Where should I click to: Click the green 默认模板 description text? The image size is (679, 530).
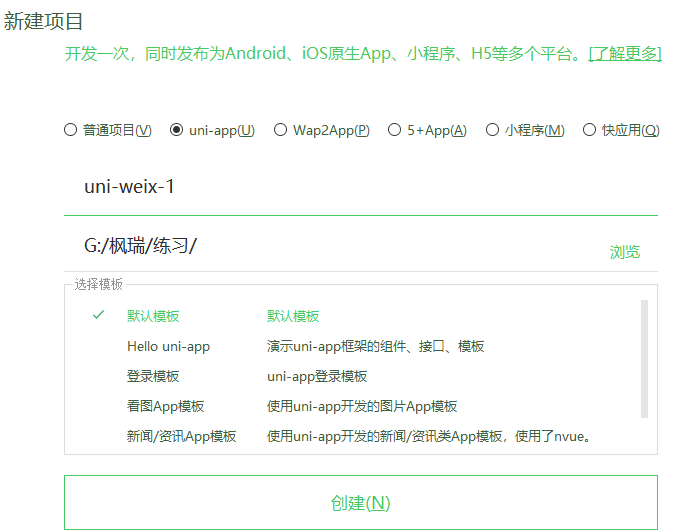click(293, 316)
